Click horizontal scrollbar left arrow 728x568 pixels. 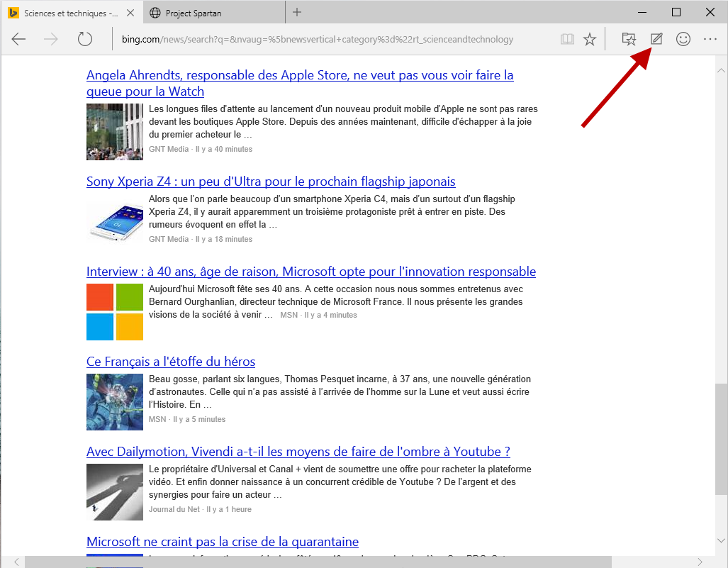point(16,562)
